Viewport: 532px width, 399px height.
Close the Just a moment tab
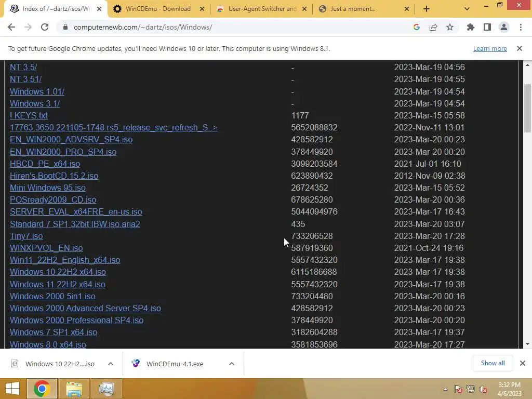click(x=407, y=9)
